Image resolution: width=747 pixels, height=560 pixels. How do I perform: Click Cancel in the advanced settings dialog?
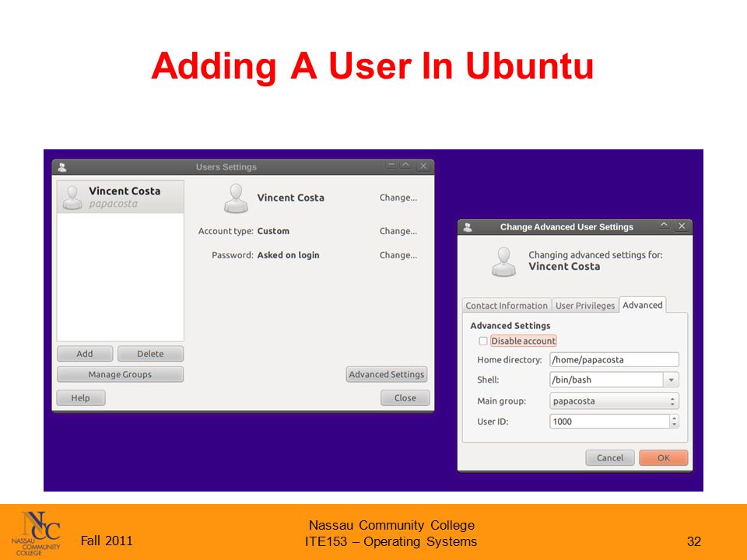click(610, 457)
